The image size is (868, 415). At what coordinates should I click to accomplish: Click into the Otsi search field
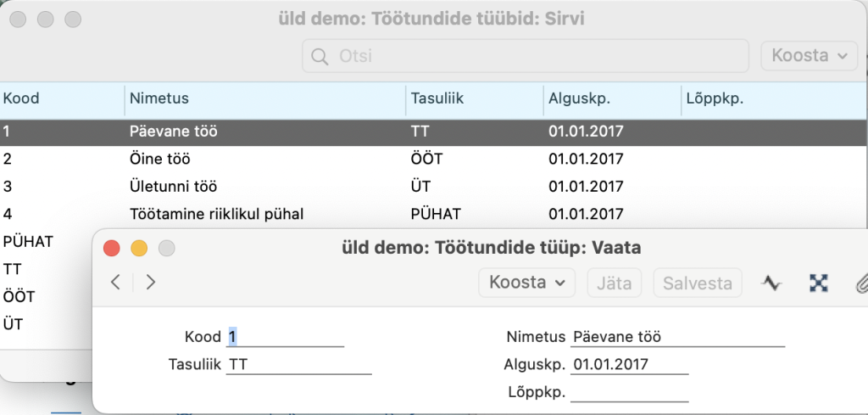(534, 57)
